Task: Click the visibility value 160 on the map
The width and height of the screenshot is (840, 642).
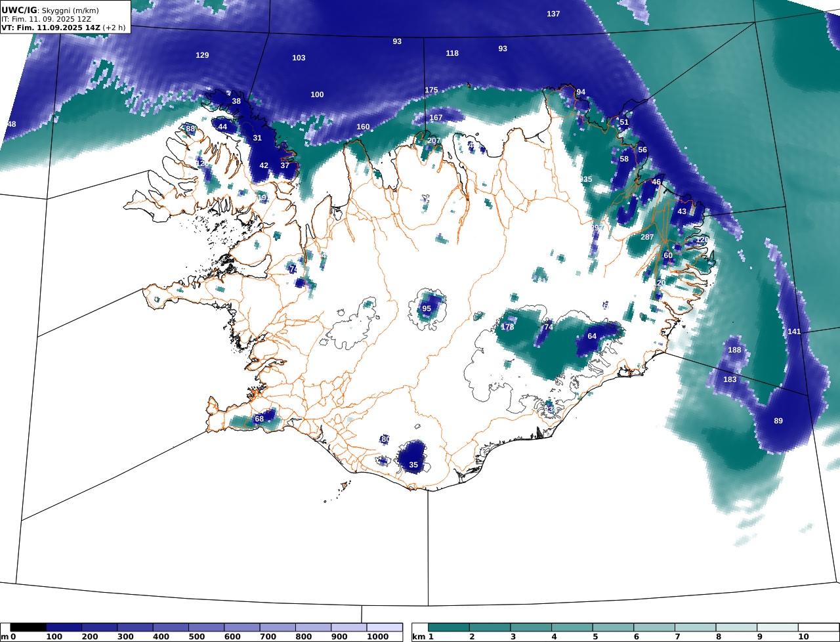Action: (363, 127)
